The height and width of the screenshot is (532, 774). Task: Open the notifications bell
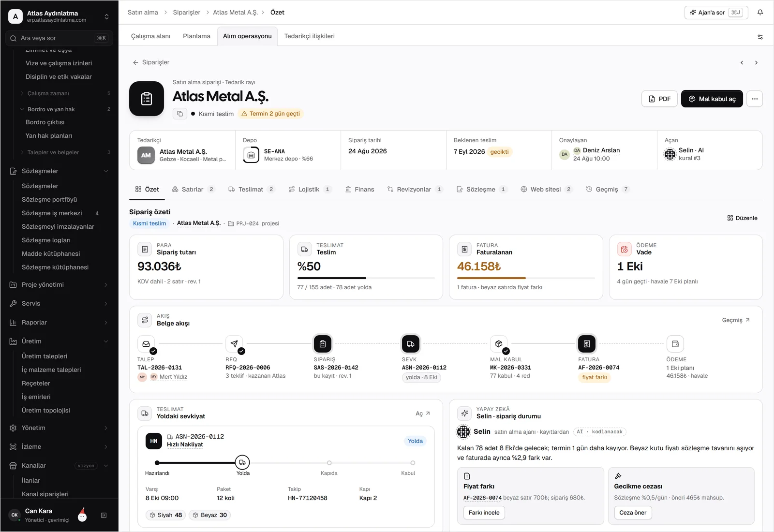pos(760,13)
